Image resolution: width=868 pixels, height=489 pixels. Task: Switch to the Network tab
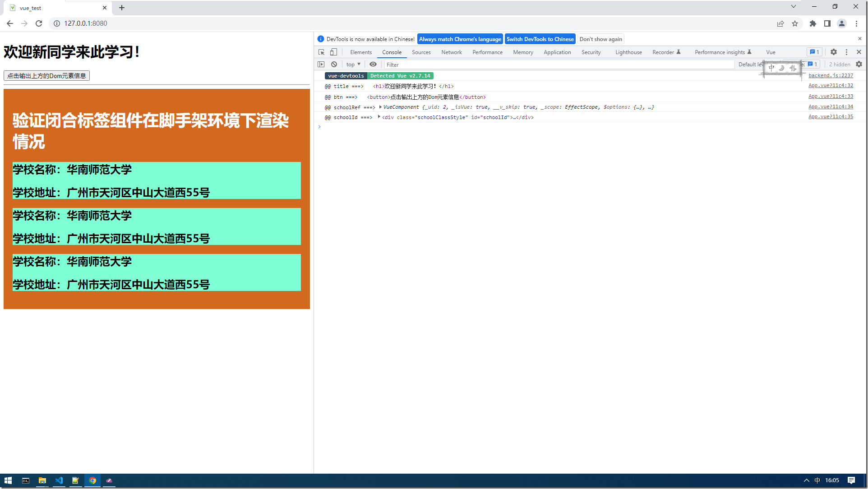[452, 52]
